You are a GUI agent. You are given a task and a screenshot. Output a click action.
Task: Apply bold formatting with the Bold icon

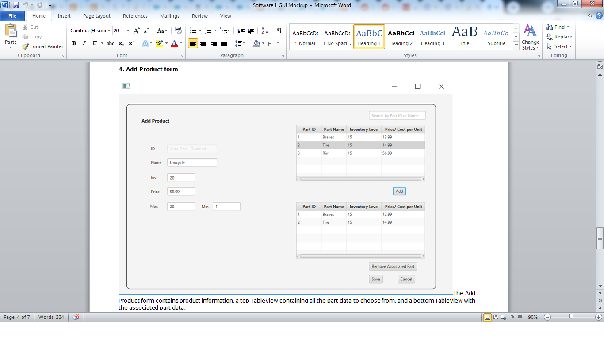click(74, 43)
